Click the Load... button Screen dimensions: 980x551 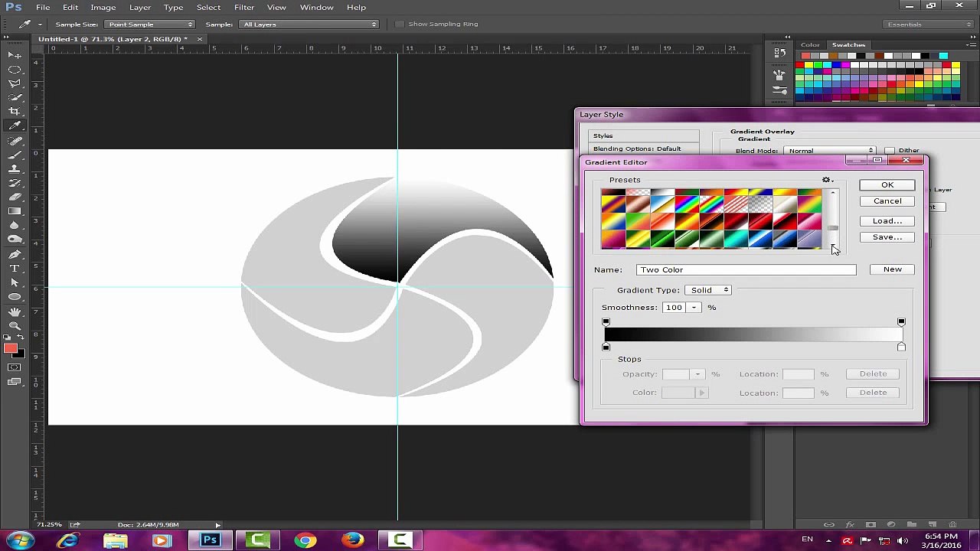click(887, 221)
